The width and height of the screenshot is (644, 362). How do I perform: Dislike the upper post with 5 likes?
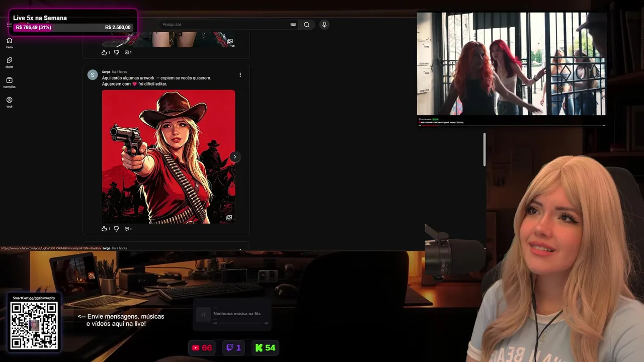coord(116,52)
